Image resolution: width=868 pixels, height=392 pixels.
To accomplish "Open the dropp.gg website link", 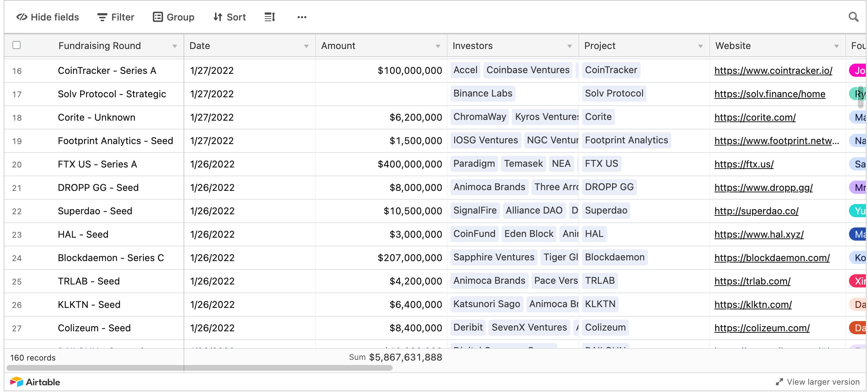I will pyautogui.click(x=763, y=188).
